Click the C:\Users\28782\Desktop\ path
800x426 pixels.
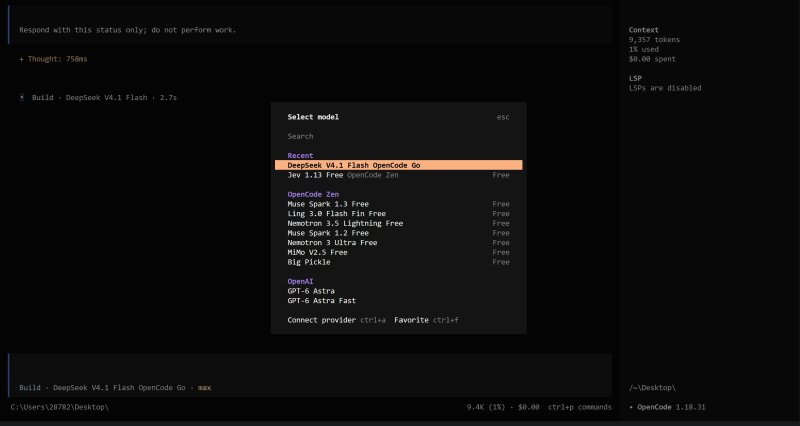click(x=60, y=407)
